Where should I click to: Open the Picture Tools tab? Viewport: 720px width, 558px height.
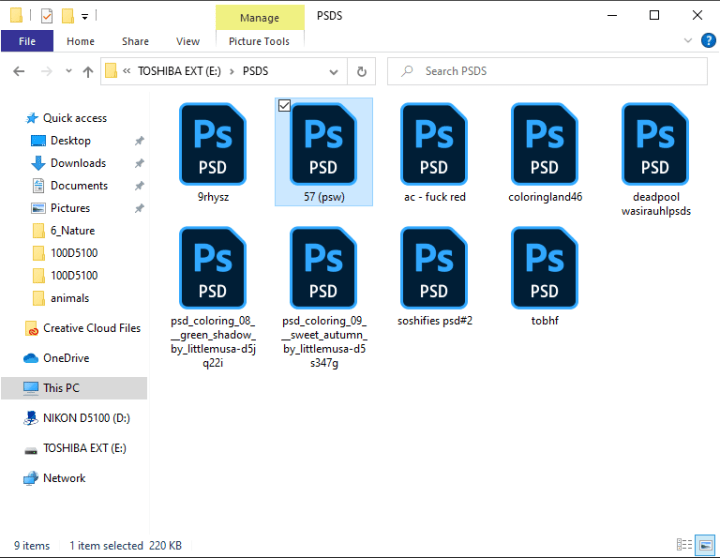point(259,41)
